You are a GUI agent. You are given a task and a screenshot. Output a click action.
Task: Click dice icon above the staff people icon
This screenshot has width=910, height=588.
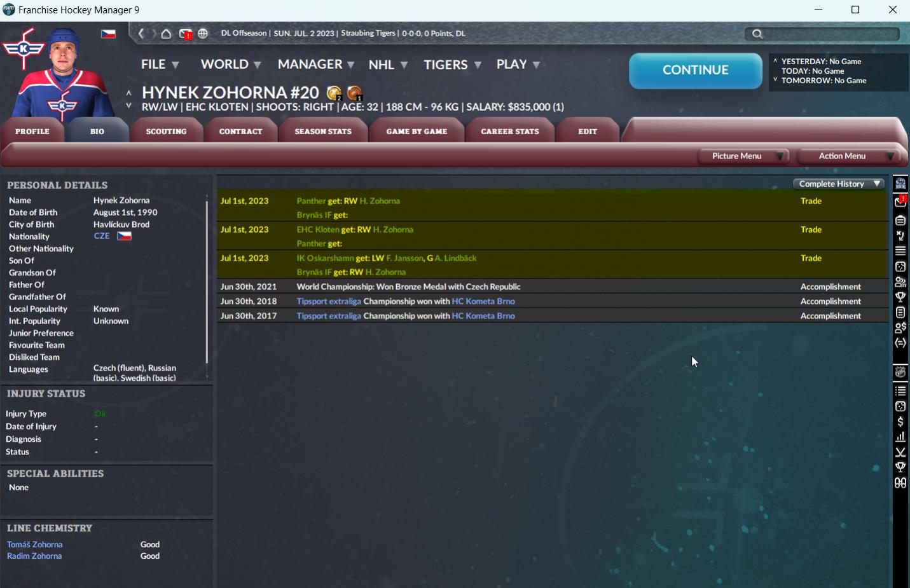click(x=900, y=267)
